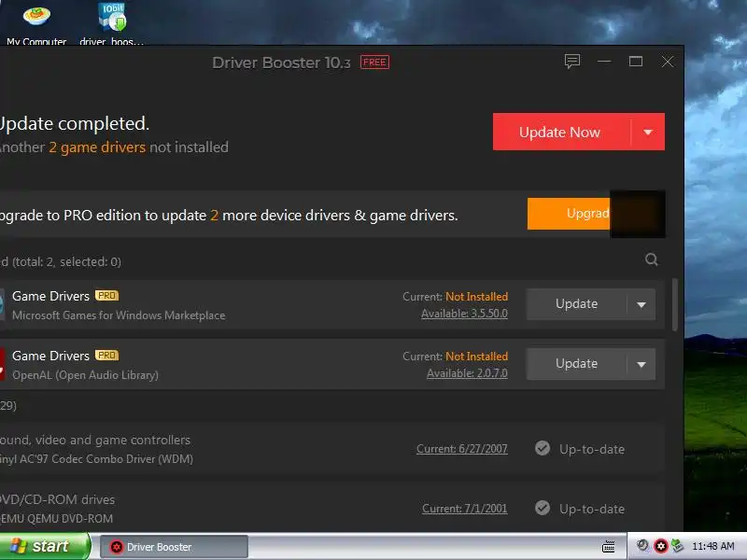Click Up-to-date label for DVD/CD-ROM drives

[592, 509]
